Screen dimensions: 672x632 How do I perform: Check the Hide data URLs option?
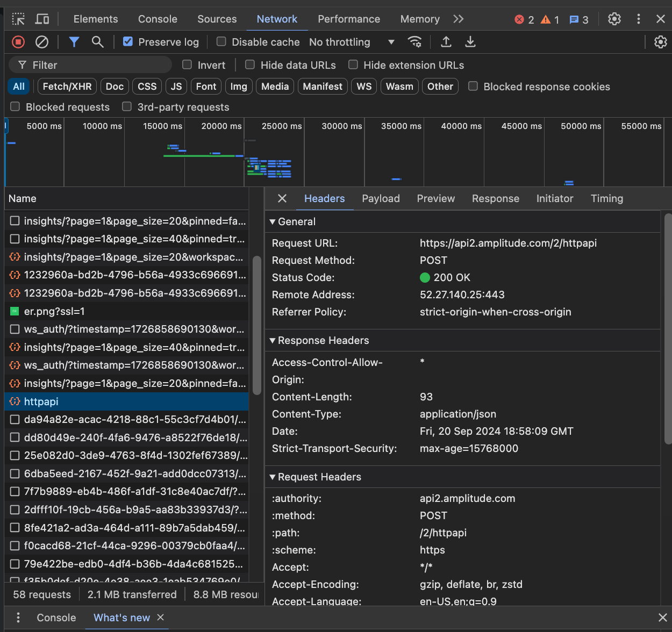click(x=250, y=65)
